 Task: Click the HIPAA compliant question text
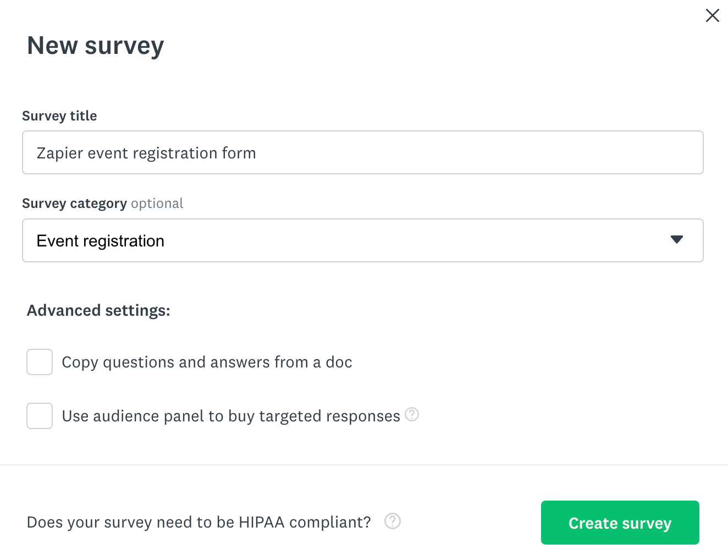pyautogui.click(x=198, y=522)
